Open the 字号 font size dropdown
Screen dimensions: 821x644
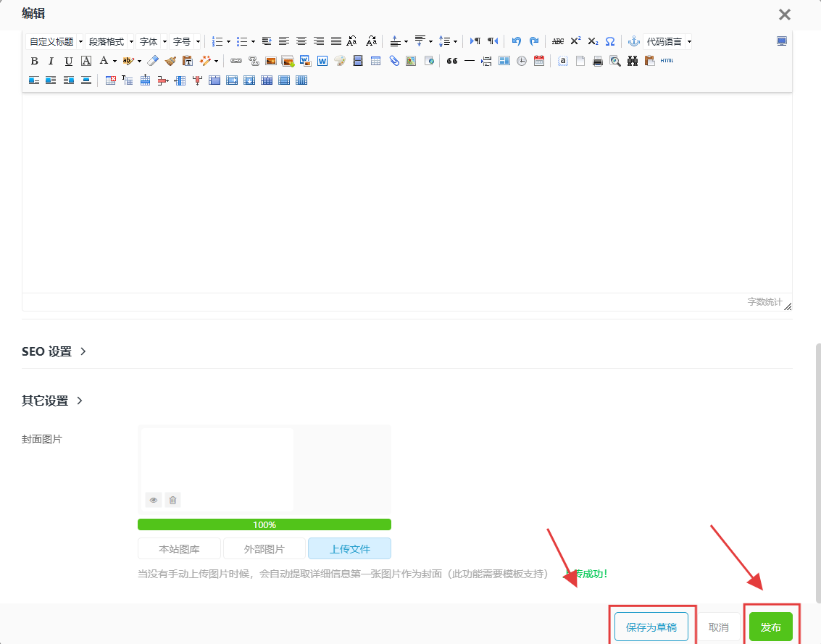(186, 42)
